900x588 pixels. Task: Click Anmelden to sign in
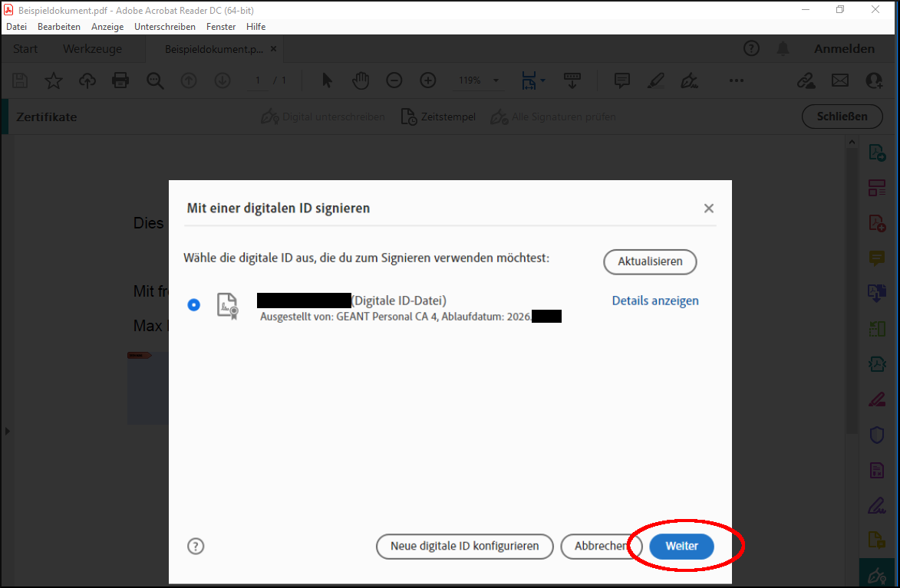pyautogui.click(x=844, y=49)
